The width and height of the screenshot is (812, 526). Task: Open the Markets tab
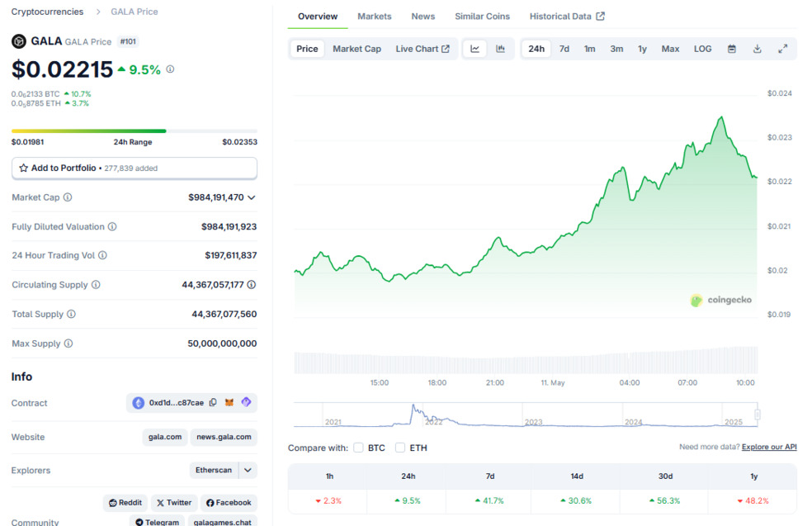click(x=374, y=16)
